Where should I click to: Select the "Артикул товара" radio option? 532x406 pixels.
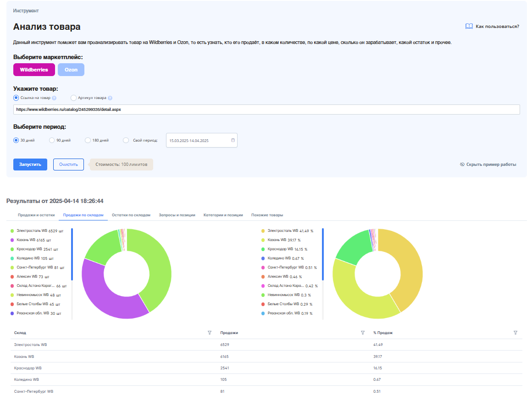click(73, 98)
